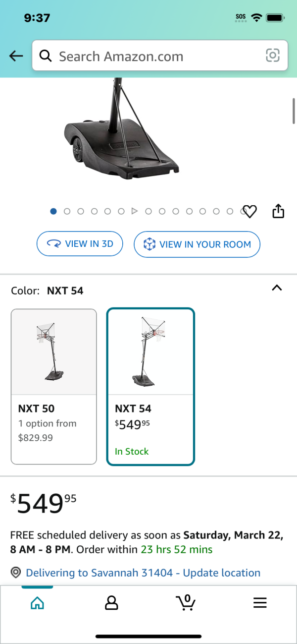
Task: Add item to wishlist heart icon
Action: tap(250, 212)
